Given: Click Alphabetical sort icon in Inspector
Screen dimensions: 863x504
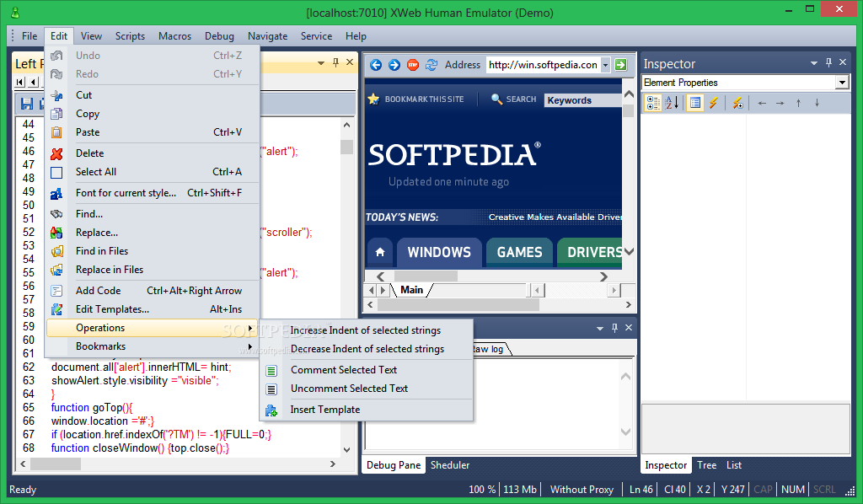Looking at the screenshot, I should click(x=672, y=103).
